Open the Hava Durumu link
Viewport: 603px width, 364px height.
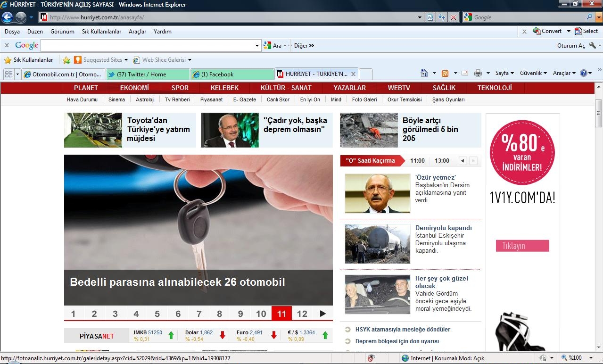[82, 99]
